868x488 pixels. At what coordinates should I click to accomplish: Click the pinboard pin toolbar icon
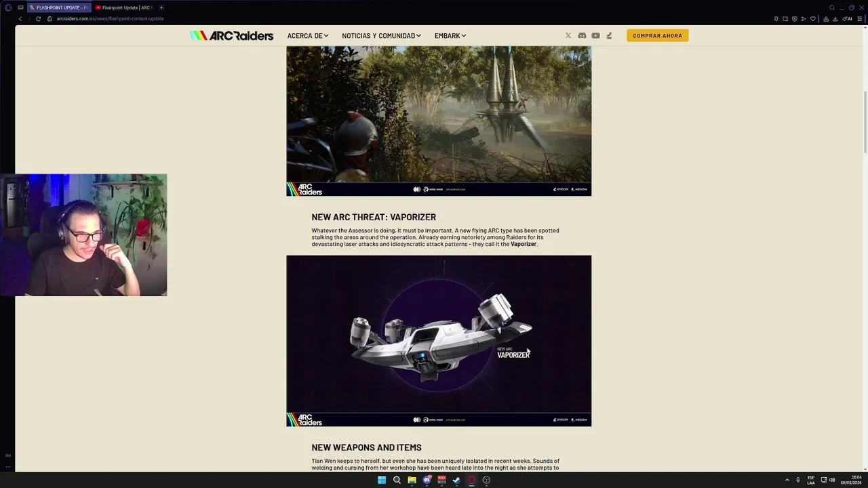point(776,19)
